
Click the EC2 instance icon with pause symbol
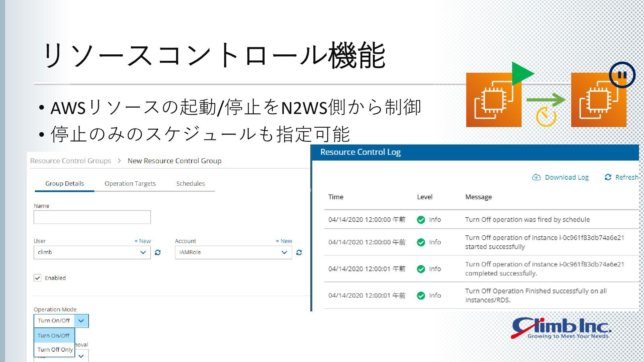(599, 100)
